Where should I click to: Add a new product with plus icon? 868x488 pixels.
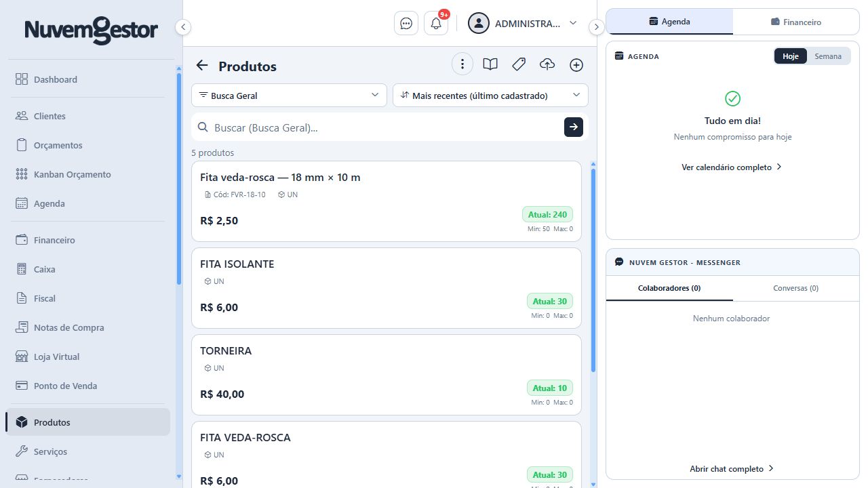pyautogui.click(x=576, y=65)
